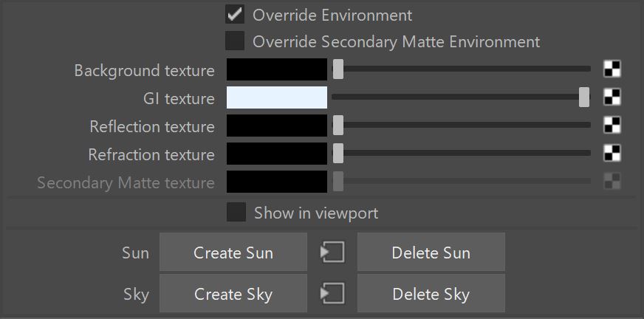Select the Sun node via arrow icon

(332, 252)
